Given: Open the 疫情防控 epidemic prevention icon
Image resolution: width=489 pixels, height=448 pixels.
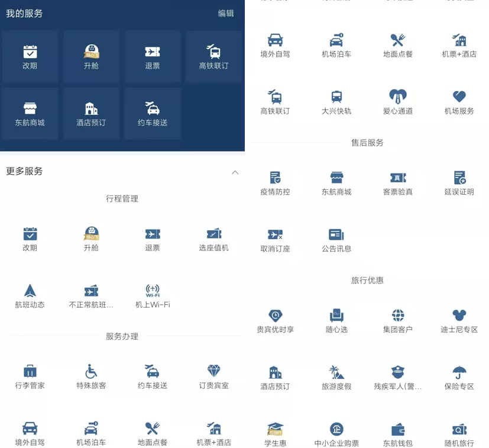Looking at the screenshot, I should click(x=274, y=183).
